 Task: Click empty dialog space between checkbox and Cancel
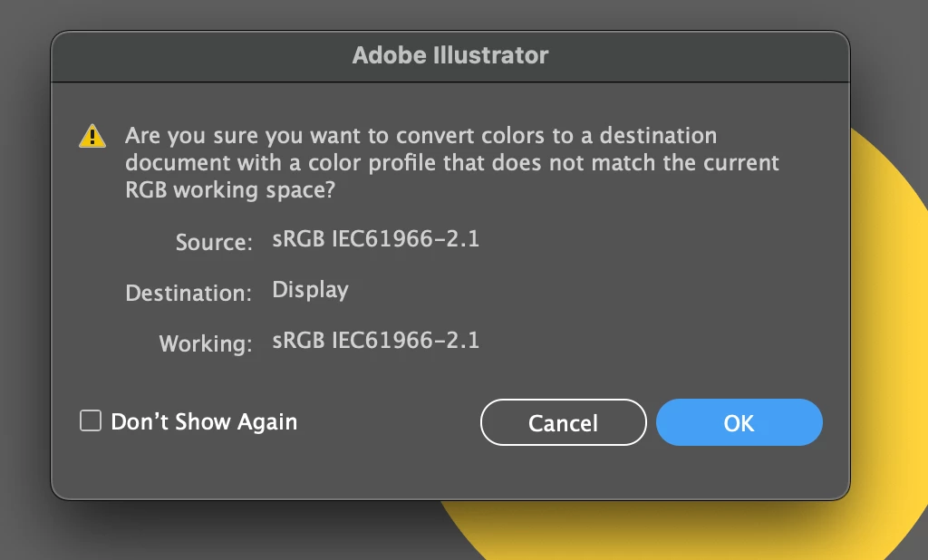point(390,423)
